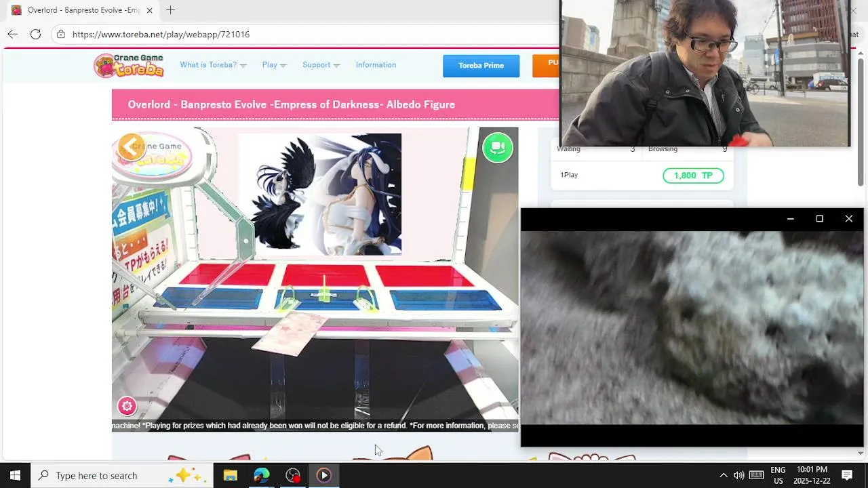Click the Crane Game Toreba logo
This screenshot has width=868, height=488.
pyautogui.click(x=129, y=65)
